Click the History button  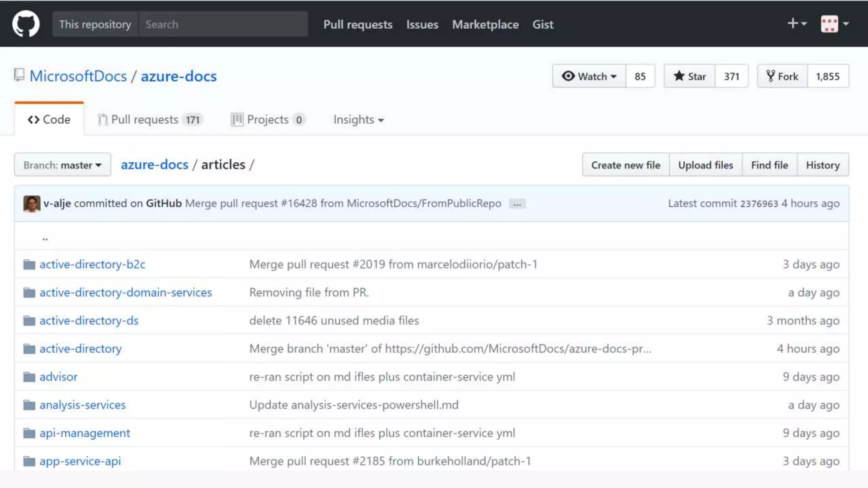[822, 165]
